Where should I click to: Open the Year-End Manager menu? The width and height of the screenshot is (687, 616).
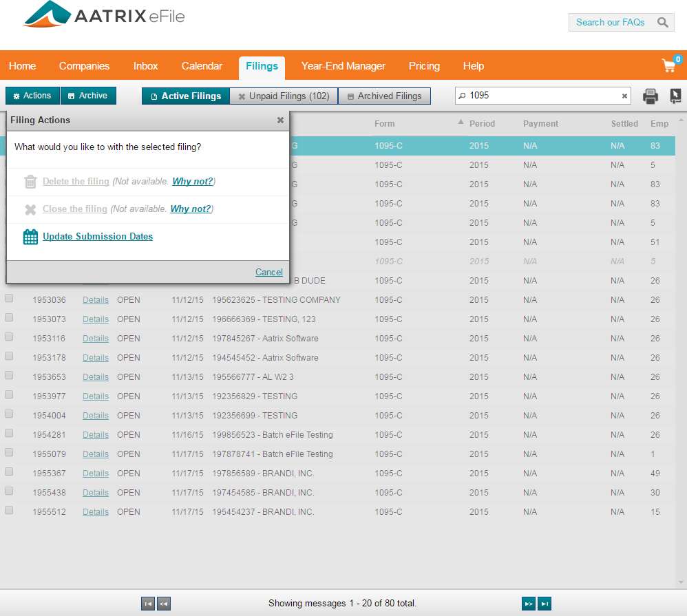343,66
